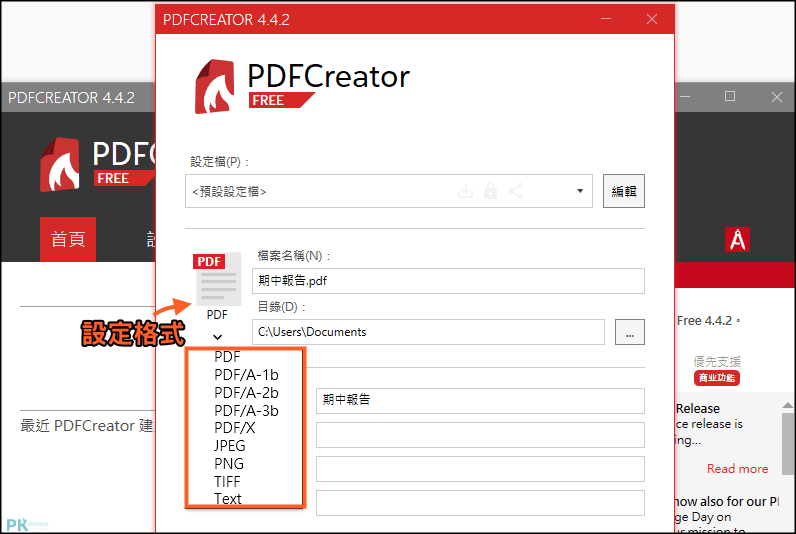The image size is (796, 534).
Task: Select PDF from the format list
Action: click(227, 357)
